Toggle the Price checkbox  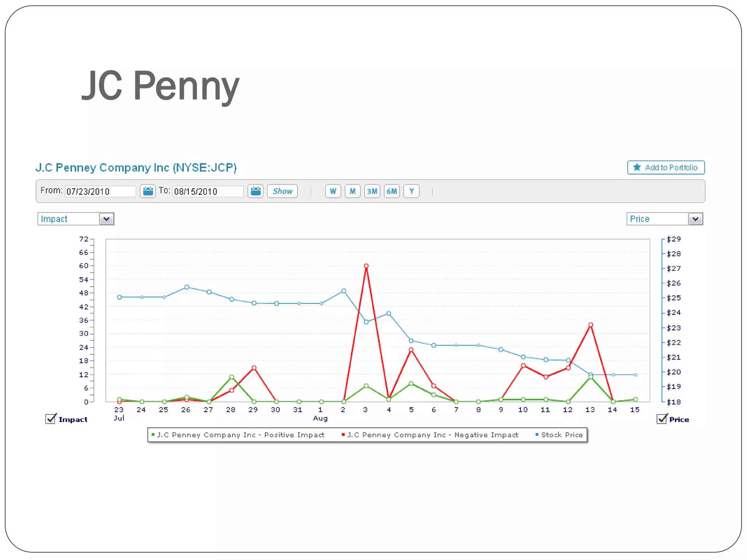(662, 419)
